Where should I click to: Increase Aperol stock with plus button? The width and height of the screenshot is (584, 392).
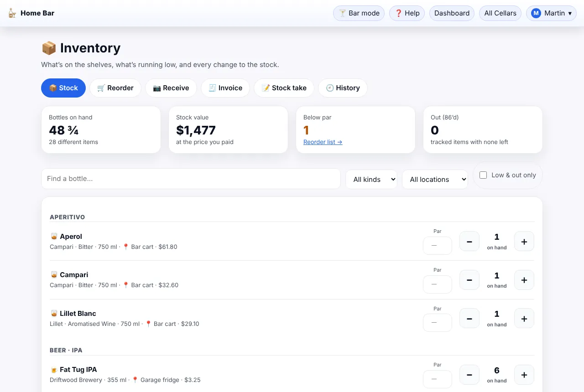pos(524,241)
